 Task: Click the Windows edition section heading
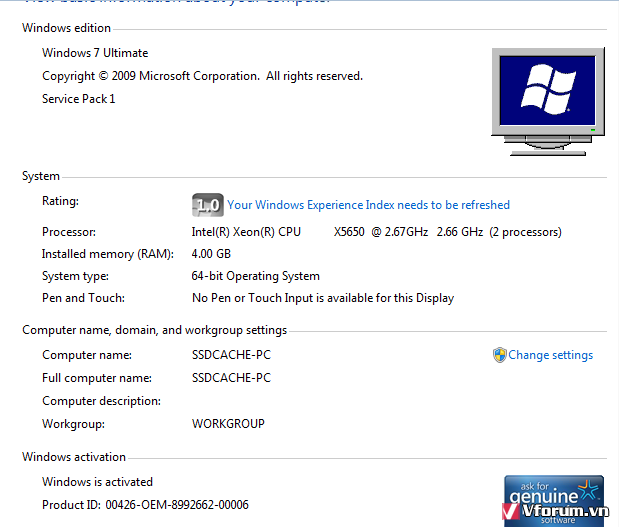click(x=66, y=28)
